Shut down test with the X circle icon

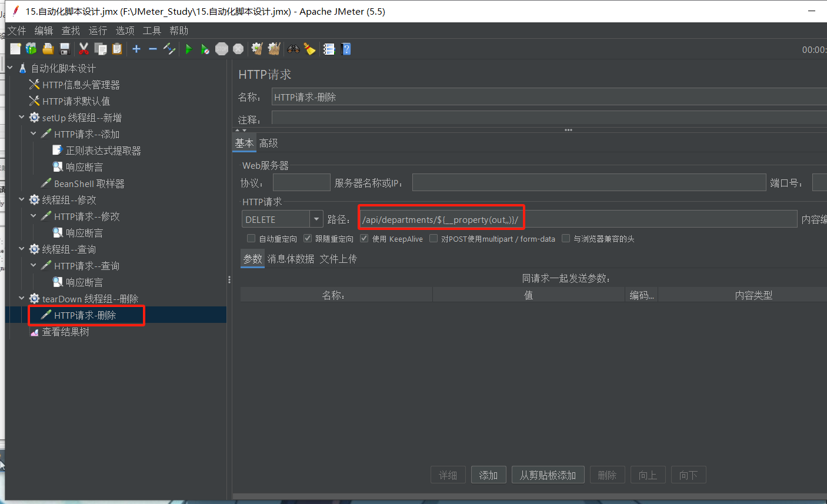[238, 49]
